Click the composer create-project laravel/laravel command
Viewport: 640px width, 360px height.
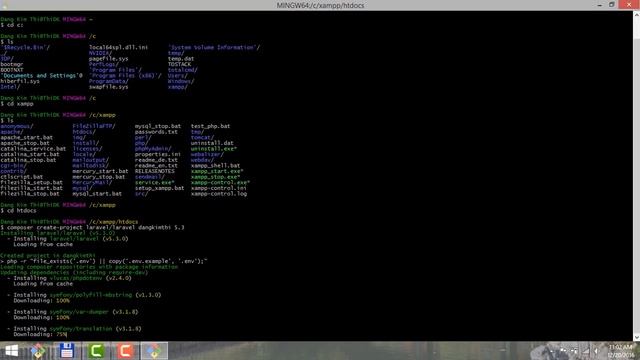click(92, 227)
